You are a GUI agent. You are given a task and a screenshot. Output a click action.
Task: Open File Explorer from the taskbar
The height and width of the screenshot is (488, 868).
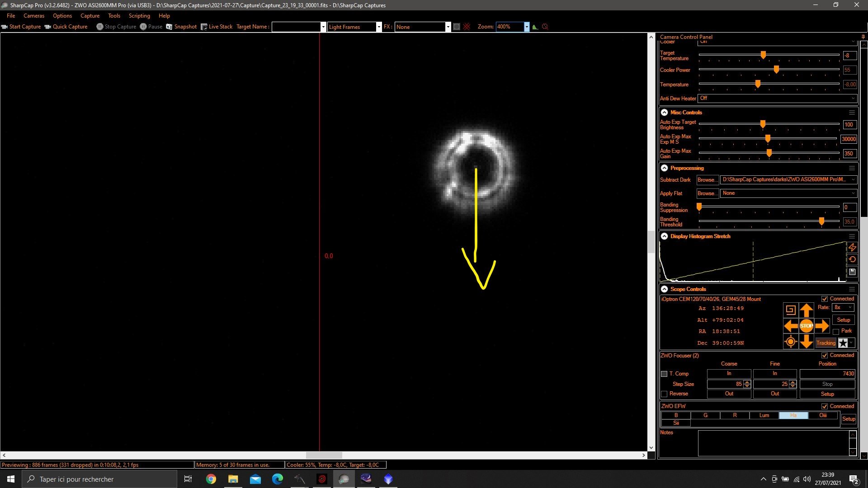[x=233, y=479]
